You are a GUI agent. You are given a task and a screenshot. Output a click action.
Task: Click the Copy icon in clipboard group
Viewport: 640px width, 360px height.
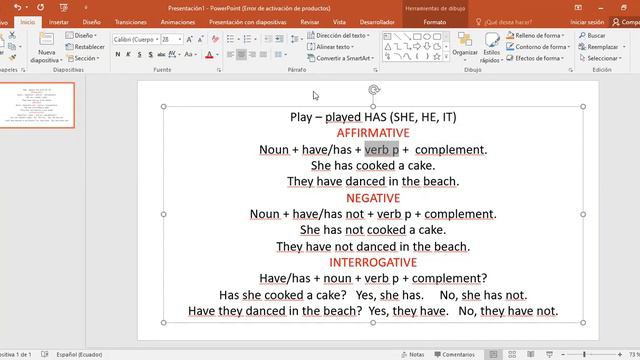pyautogui.click(x=12, y=47)
